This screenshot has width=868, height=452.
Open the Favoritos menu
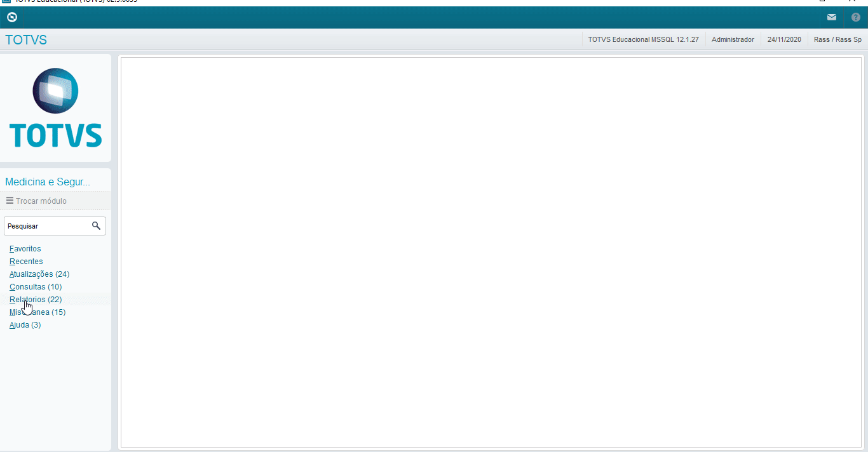pyautogui.click(x=25, y=249)
